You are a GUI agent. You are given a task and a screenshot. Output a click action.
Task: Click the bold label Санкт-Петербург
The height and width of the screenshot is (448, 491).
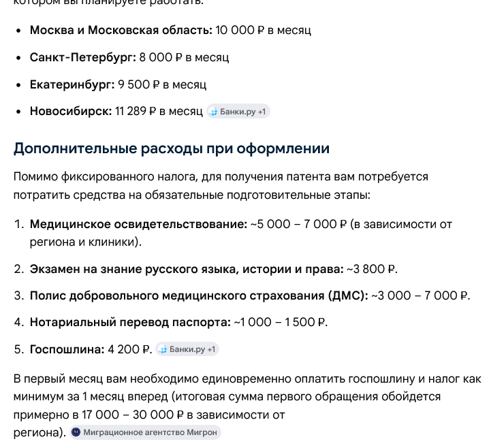[x=83, y=58]
